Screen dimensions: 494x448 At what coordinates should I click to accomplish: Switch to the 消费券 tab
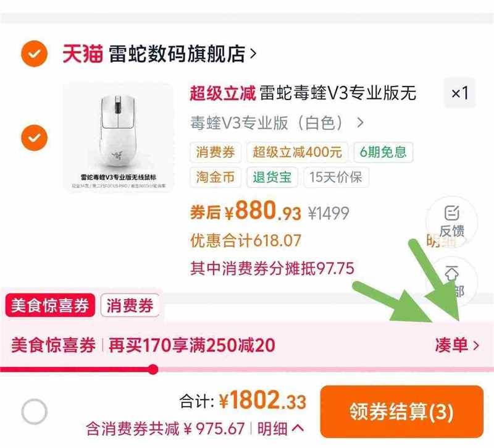[x=130, y=305]
